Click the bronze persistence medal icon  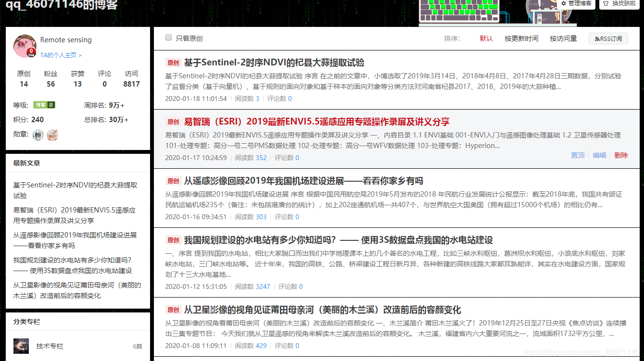pyautogui.click(x=53, y=135)
